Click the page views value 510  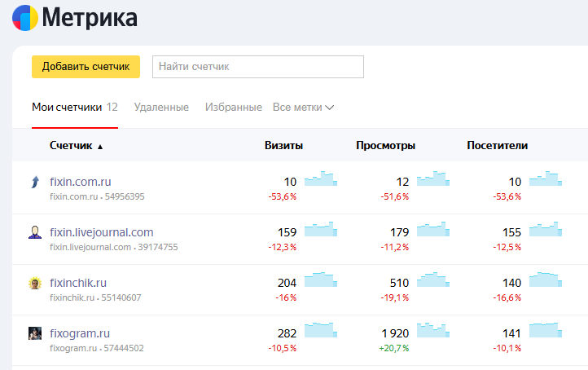pyautogui.click(x=399, y=283)
